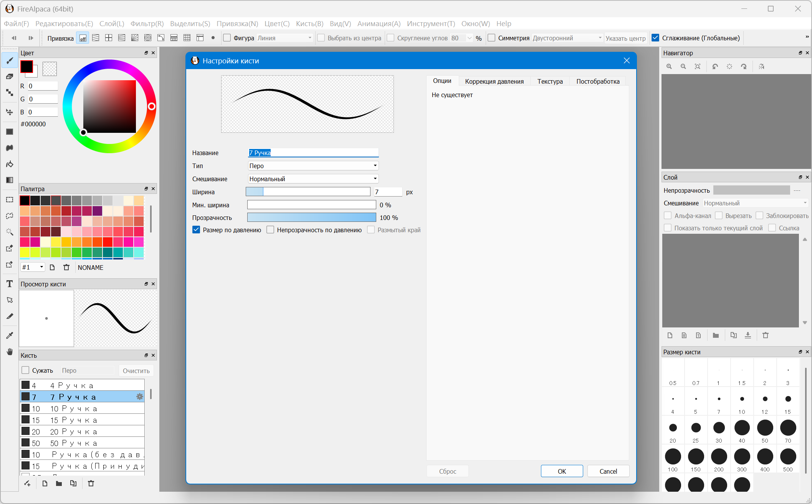Click the gear icon on 7 Ручка brush
This screenshot has width=812, height=504.
pos(140,397)
